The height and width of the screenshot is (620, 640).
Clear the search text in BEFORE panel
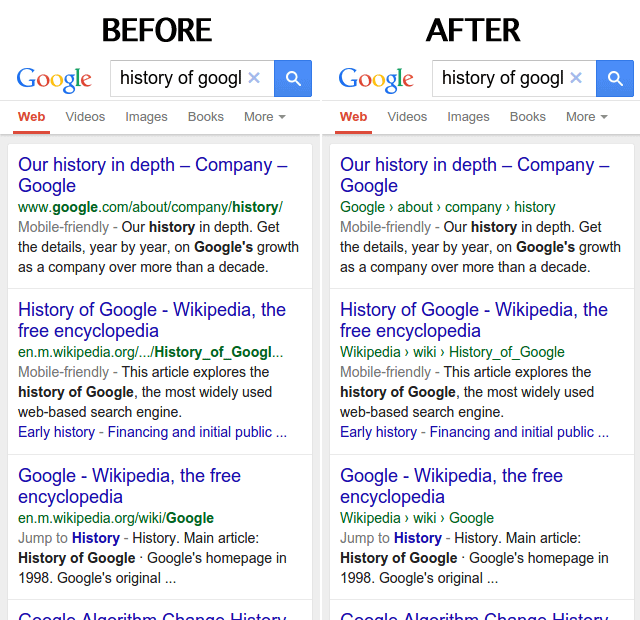point(254,78)
